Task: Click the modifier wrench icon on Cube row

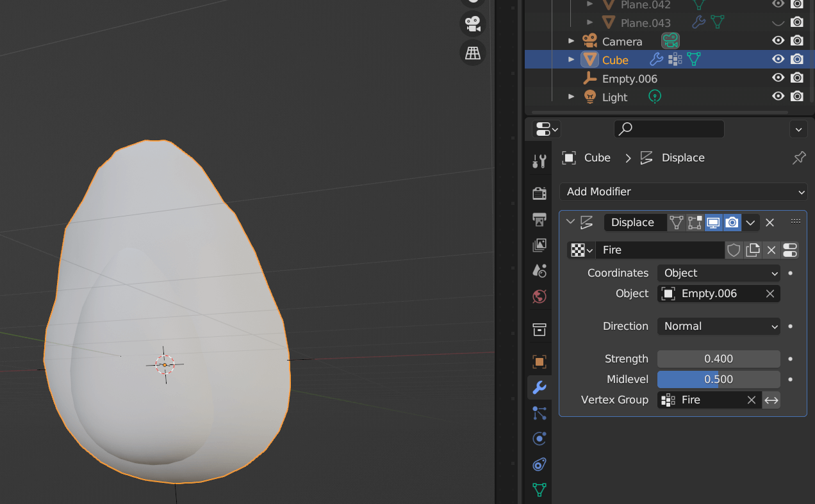Action: click(x=656, y=60)
